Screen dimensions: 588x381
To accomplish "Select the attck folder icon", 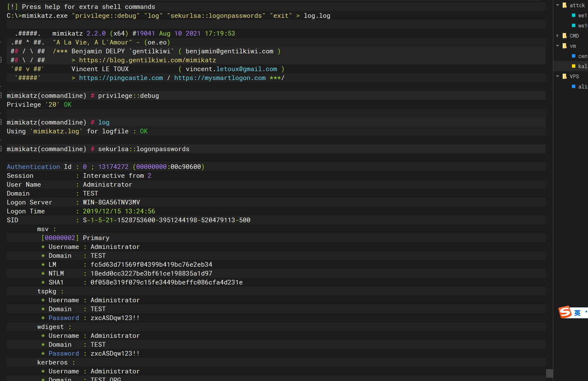I will click(564, 5).
